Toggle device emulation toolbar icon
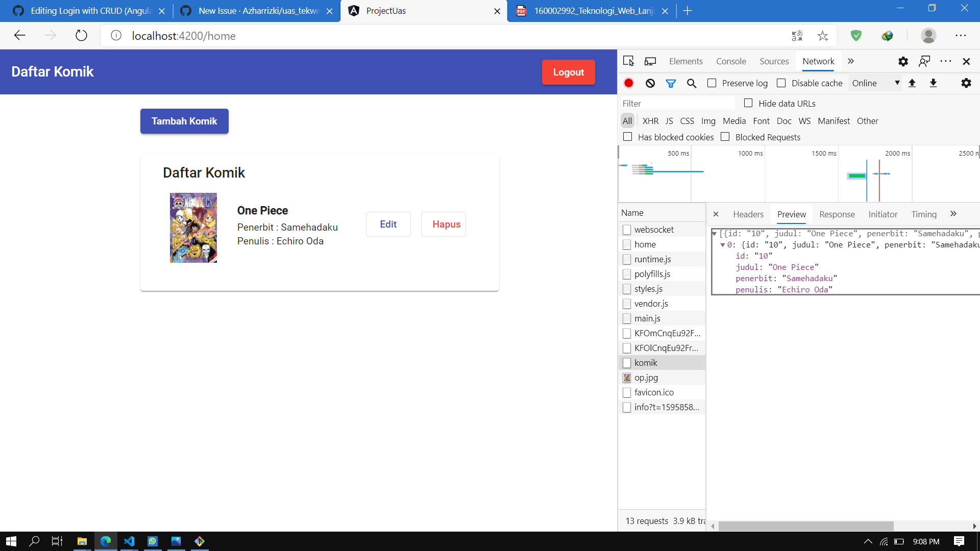980x551 pixels. 650,61
